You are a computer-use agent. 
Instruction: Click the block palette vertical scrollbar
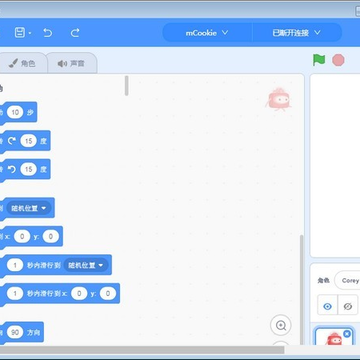(126, 86)
